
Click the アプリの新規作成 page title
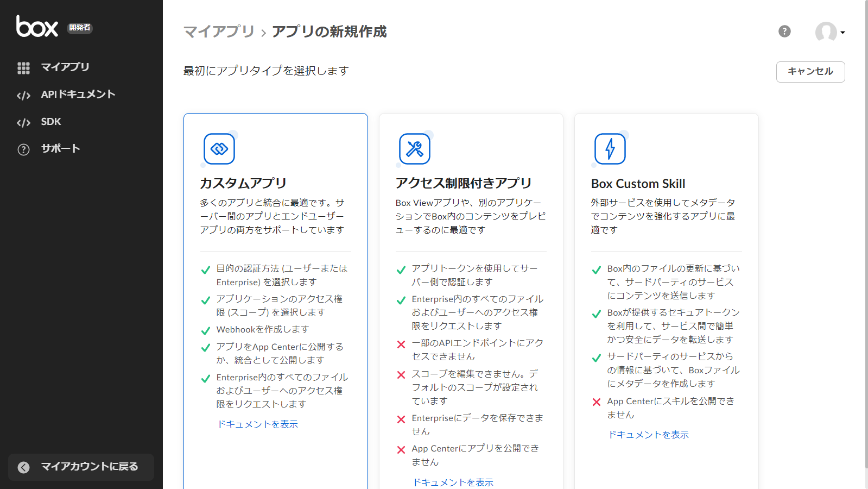(x=330, y=32)
